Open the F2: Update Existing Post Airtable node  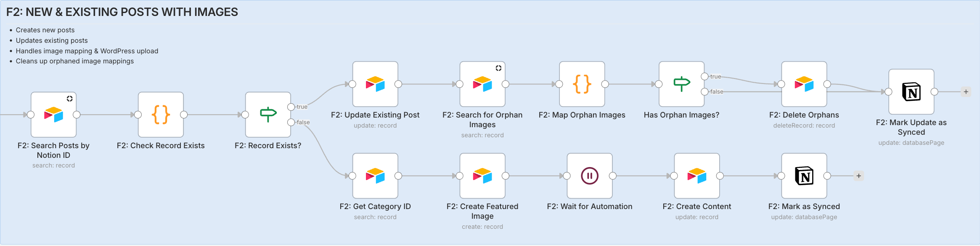pos(375,84)
